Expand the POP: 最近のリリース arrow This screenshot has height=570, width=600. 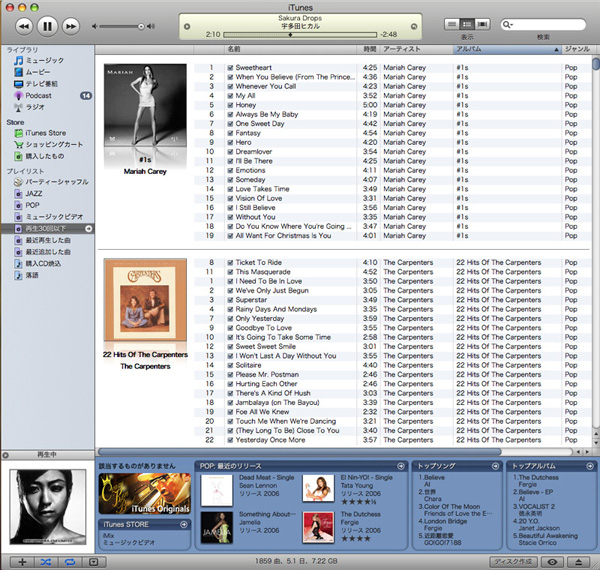tap(401, 466)
